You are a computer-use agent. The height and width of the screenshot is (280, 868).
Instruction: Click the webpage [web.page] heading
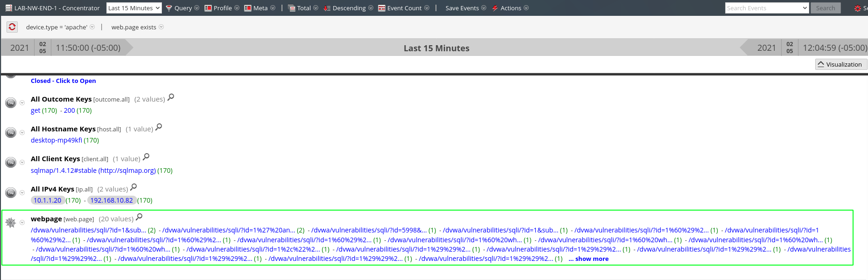(x=62, y=219)
